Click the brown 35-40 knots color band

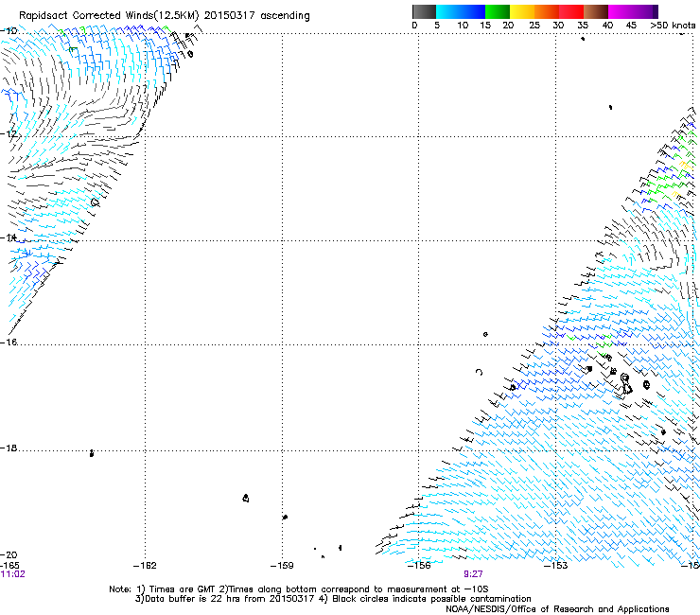[596, 11]
